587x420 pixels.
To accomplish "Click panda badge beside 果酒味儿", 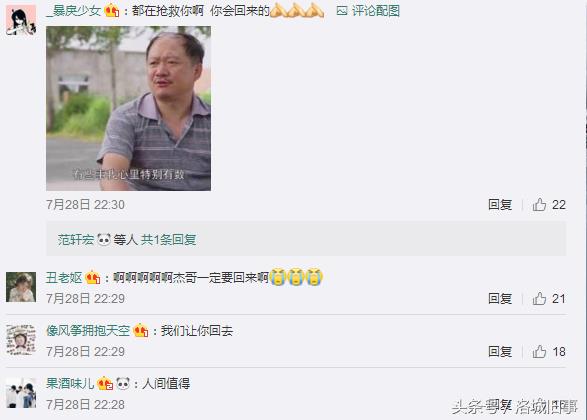I will [123, 384].
